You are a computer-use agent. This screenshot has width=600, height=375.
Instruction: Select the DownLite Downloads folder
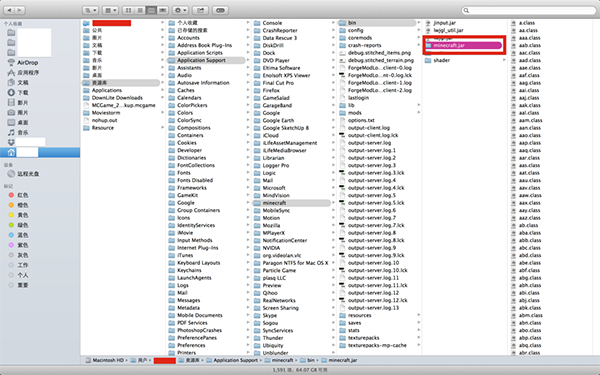pos(117,98)
